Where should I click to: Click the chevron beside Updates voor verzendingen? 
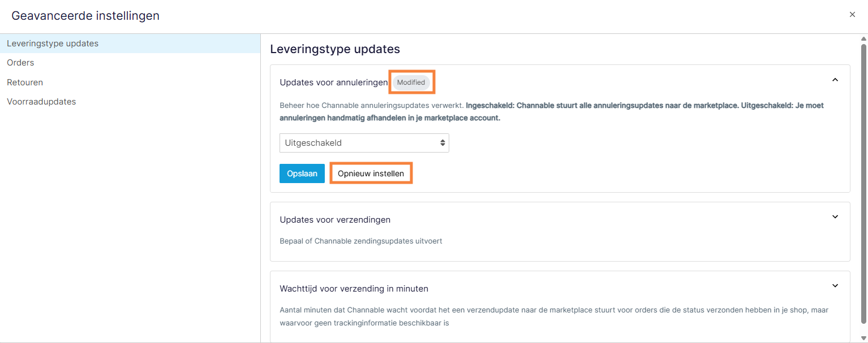835,216
